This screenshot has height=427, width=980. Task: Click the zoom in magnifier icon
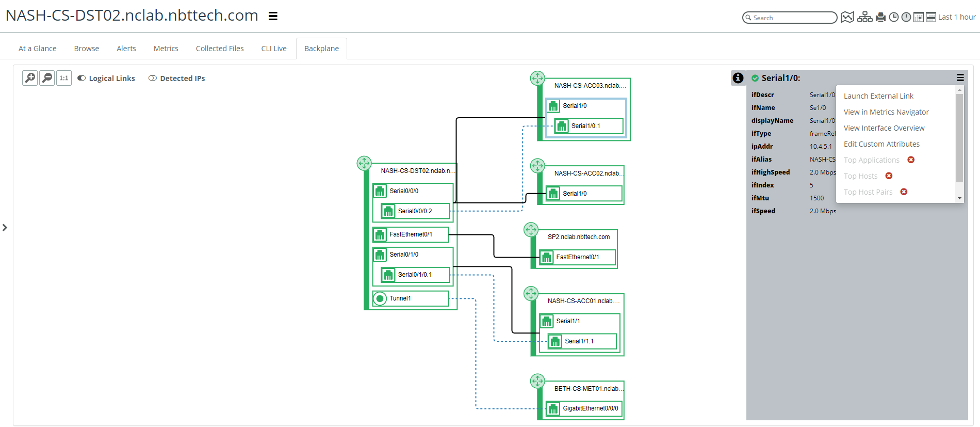pos(30,78)
